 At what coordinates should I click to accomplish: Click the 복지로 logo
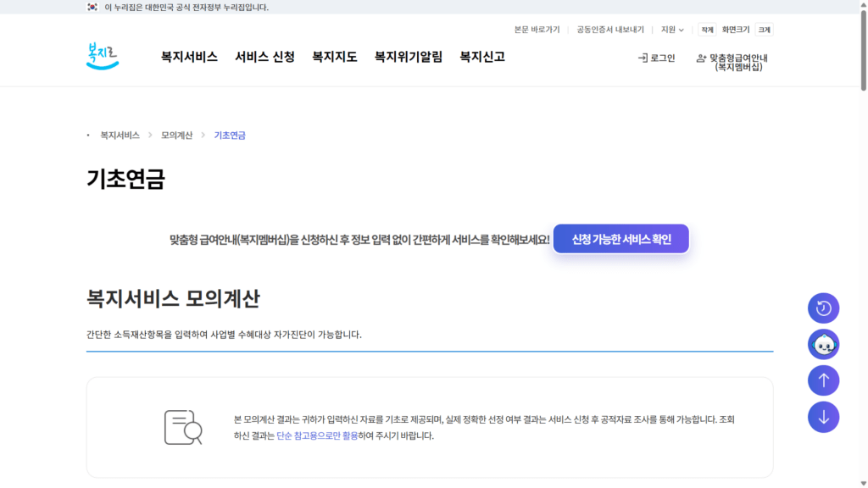tap(103, 56)
